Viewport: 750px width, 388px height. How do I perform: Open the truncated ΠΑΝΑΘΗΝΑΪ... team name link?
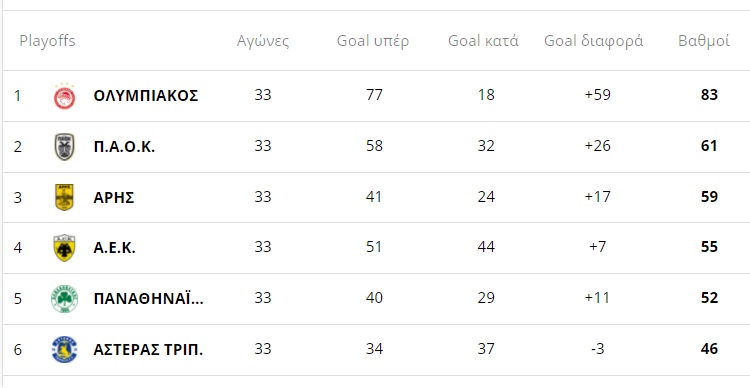click(149, 299)
